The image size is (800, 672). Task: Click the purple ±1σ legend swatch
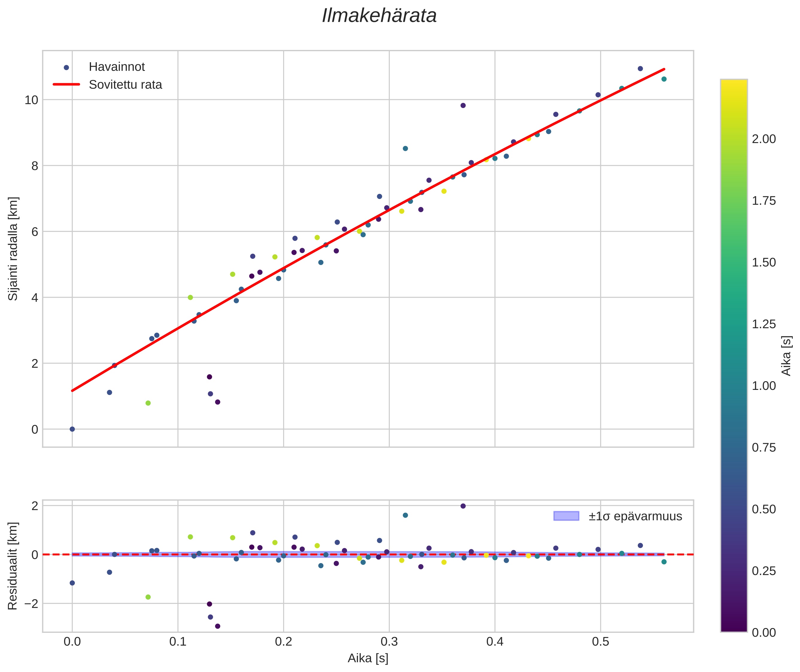566,516
